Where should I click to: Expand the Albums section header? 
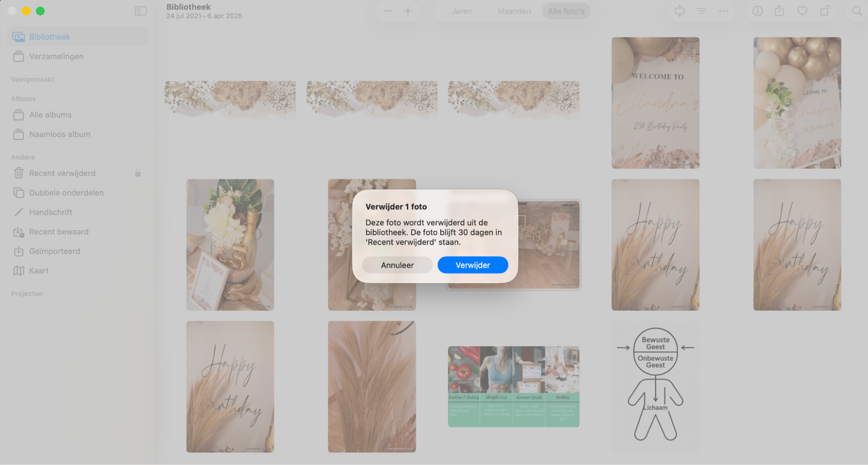pos(23,99)
